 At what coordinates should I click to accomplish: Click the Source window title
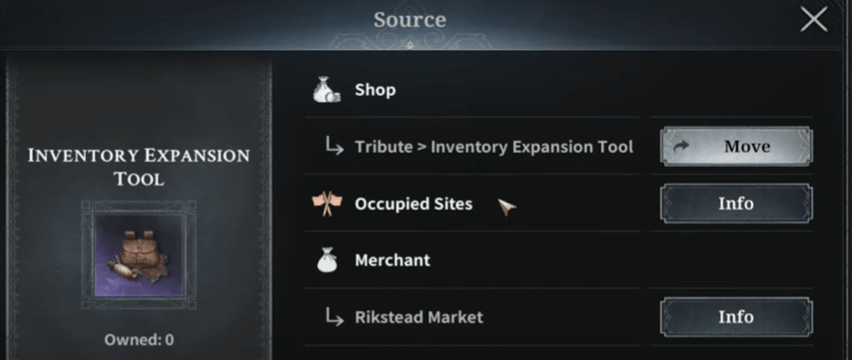point(410,20)
